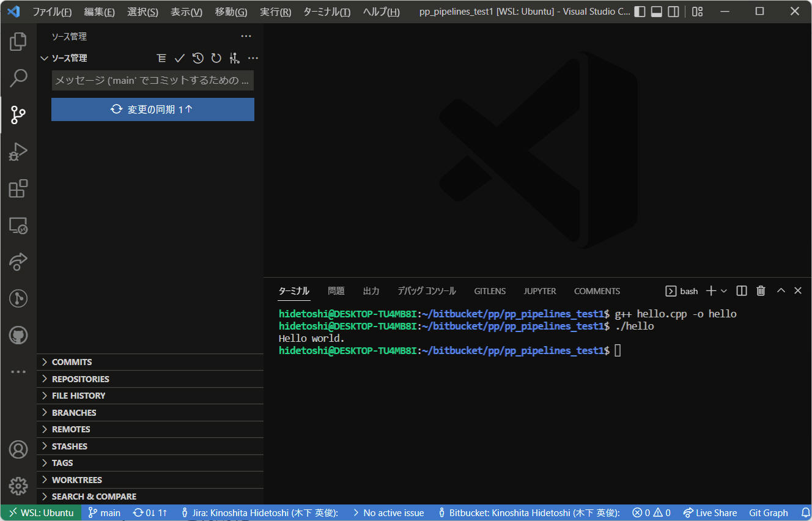
Task: Click the 変更の同期 sync button
Action: [152, 109]
